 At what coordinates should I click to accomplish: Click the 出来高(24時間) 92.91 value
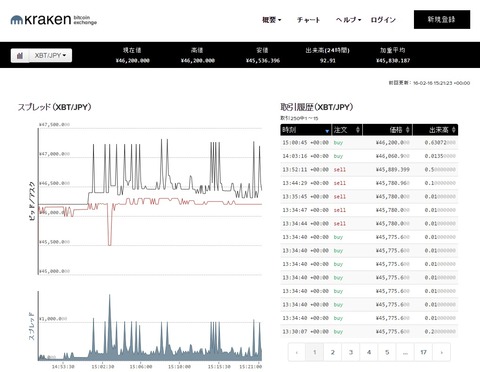point(328,61)
